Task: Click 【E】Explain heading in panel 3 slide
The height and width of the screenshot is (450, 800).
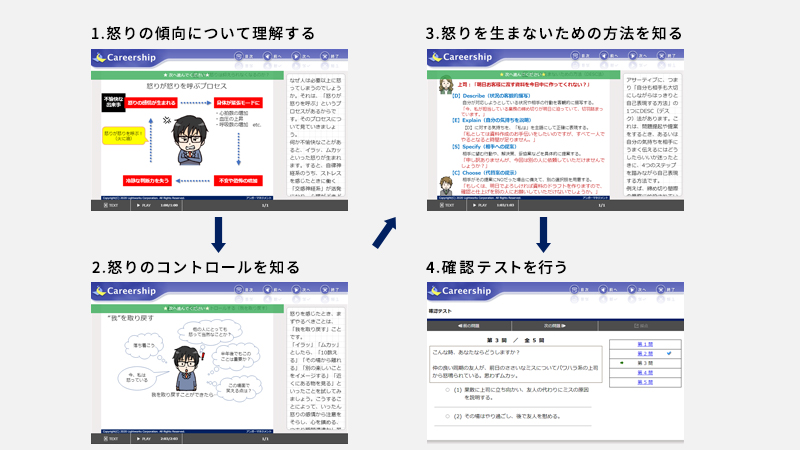Action: [492, 120]
